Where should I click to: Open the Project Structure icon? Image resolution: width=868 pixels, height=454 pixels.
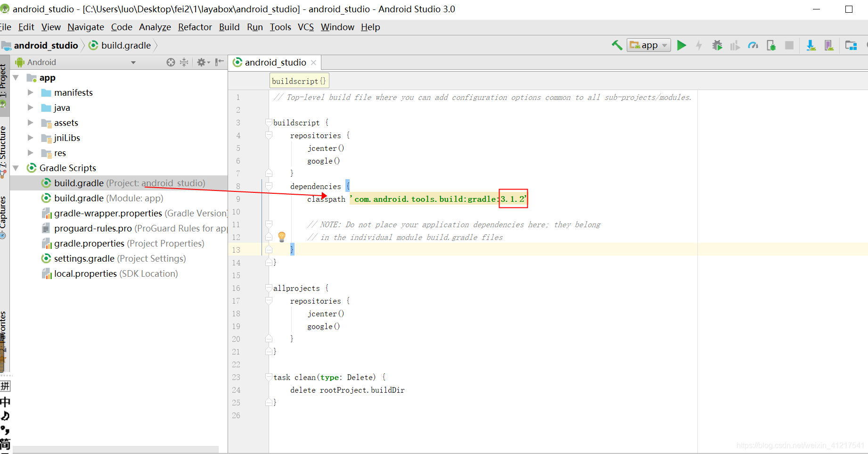851,45
